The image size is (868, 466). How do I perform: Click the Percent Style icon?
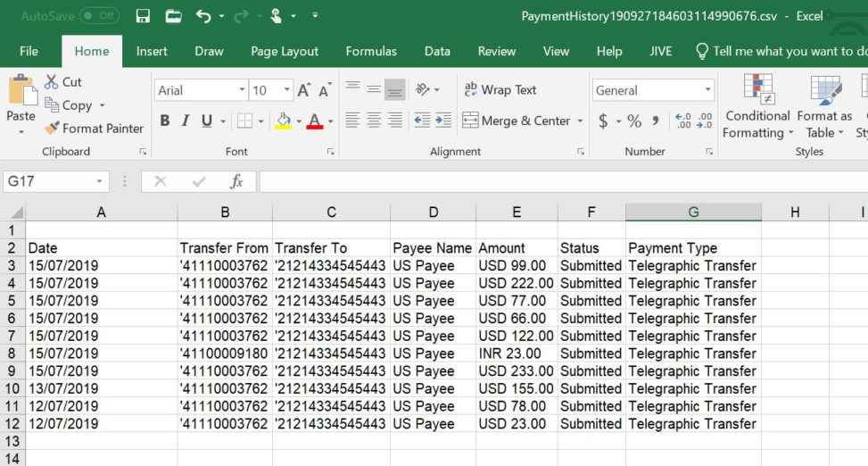click(x=634, y=121)
